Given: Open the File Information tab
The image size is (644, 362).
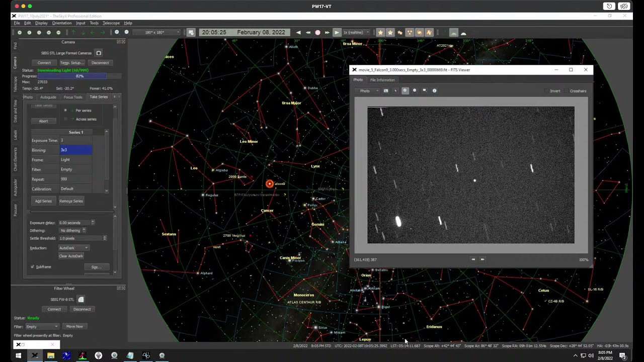Looking at the screenshot, I should coord(382,80).
